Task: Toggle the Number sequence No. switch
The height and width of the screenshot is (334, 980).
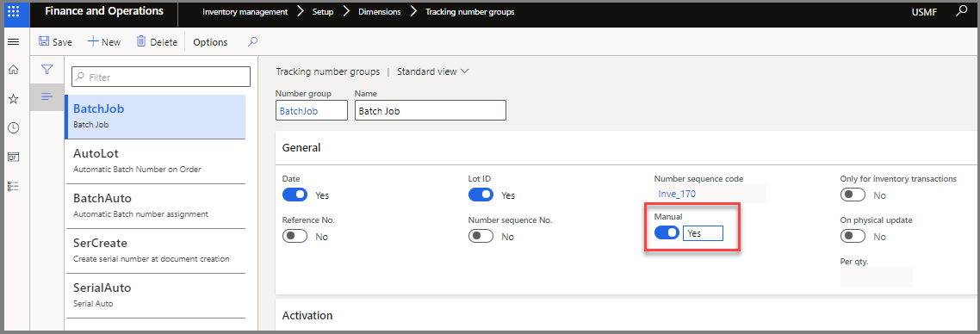Action: point(481,236)
